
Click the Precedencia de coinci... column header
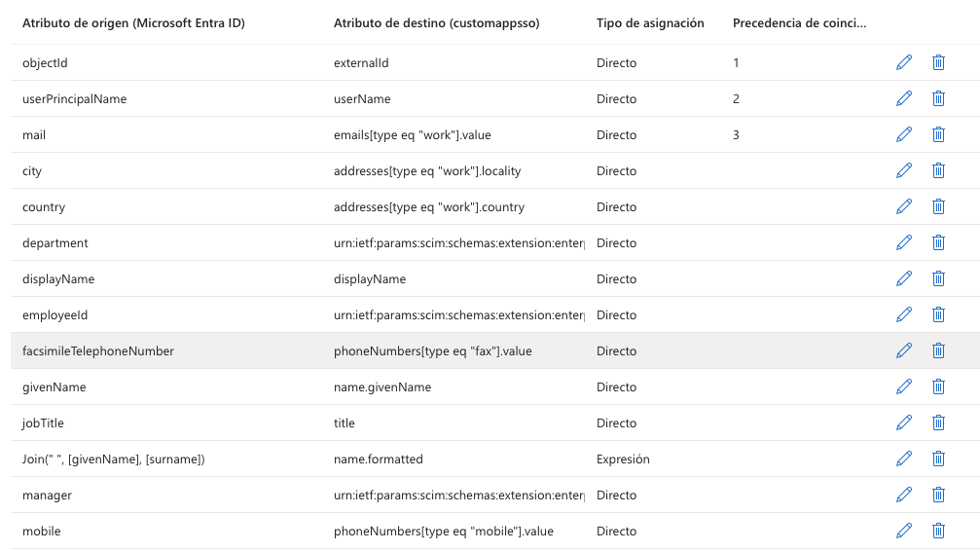coord(799,23)
